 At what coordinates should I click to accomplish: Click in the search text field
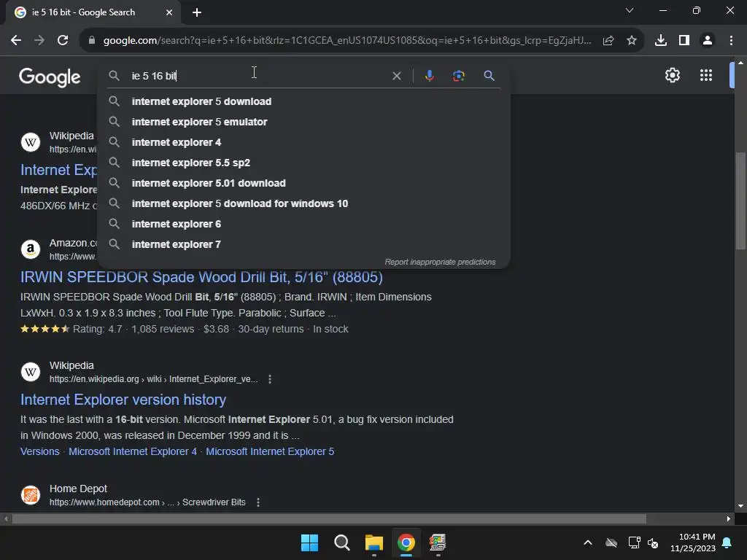pos(258,76)
